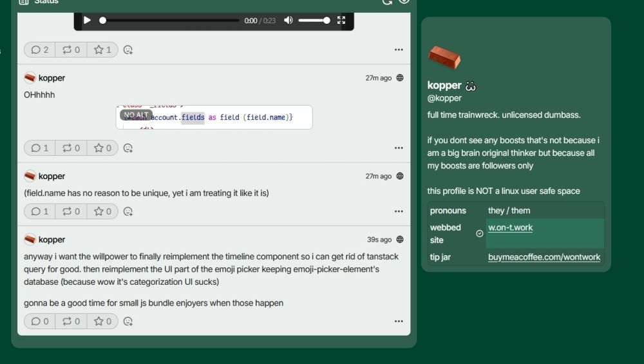Open buymeacoffee.com/wontwork tip jar link
This screenshot has width=644, height=364.
point(544,257)
